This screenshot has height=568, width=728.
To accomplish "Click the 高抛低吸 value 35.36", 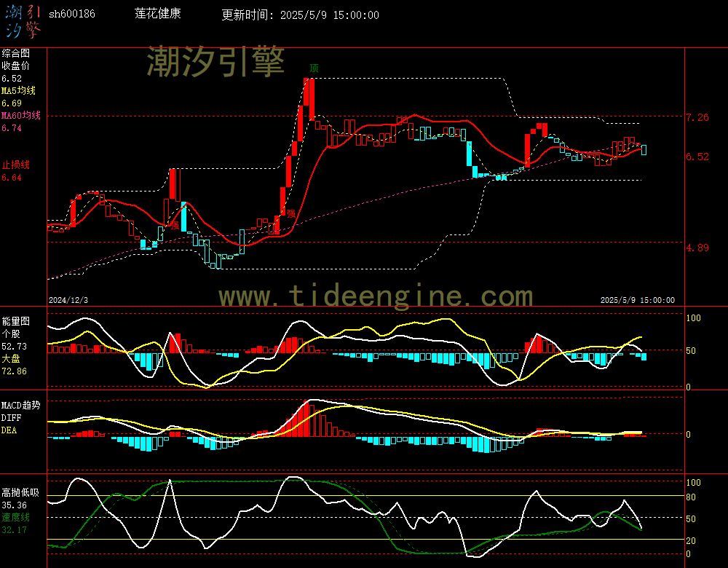I will [14, 505].
